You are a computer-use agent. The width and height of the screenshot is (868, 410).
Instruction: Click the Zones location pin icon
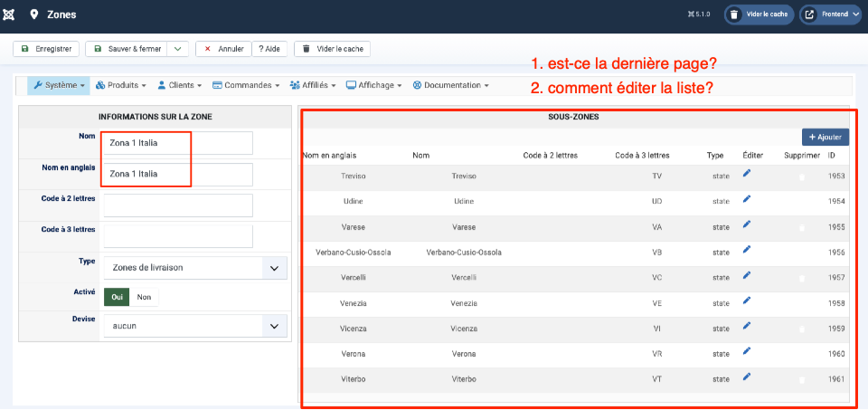pyautogui.click(x=34, y=14)
